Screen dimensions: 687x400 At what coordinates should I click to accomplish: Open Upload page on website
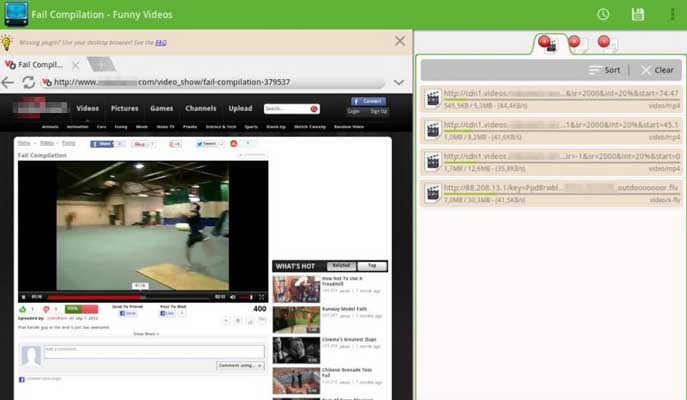pos(240,108)
